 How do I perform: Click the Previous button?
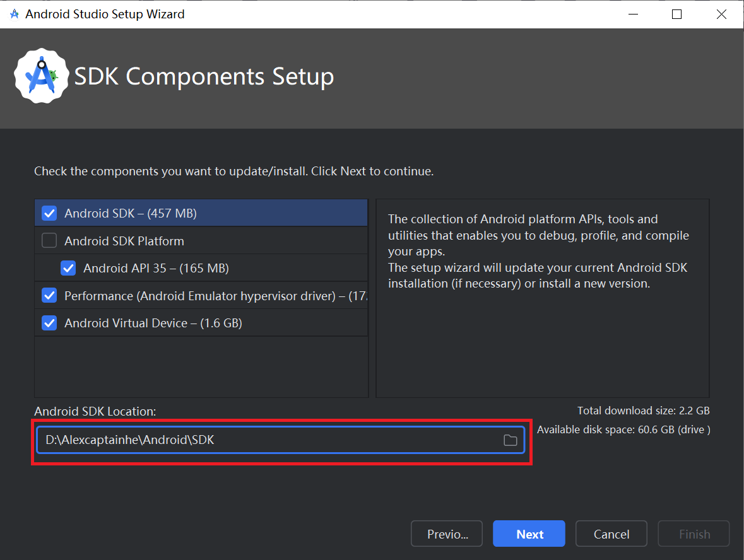pos(446,534)
